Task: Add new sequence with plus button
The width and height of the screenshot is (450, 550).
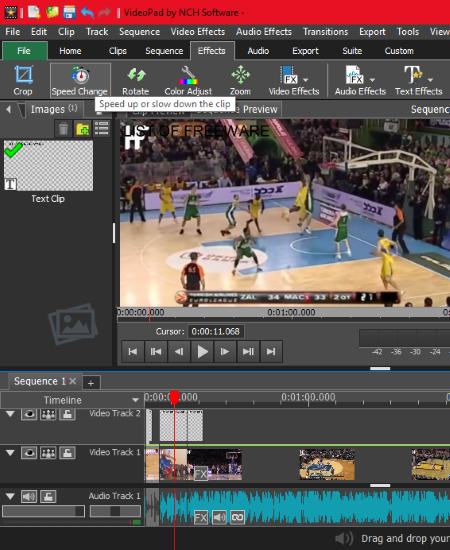Action: (x=91, y=383)
